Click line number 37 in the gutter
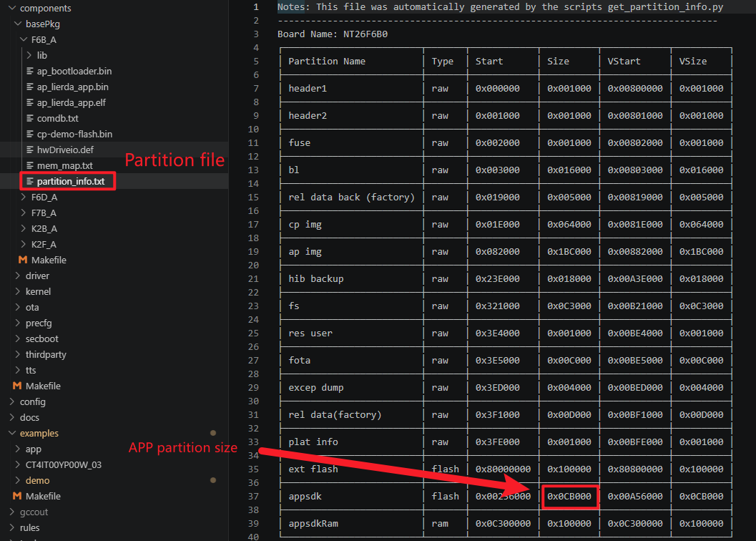 253,496
